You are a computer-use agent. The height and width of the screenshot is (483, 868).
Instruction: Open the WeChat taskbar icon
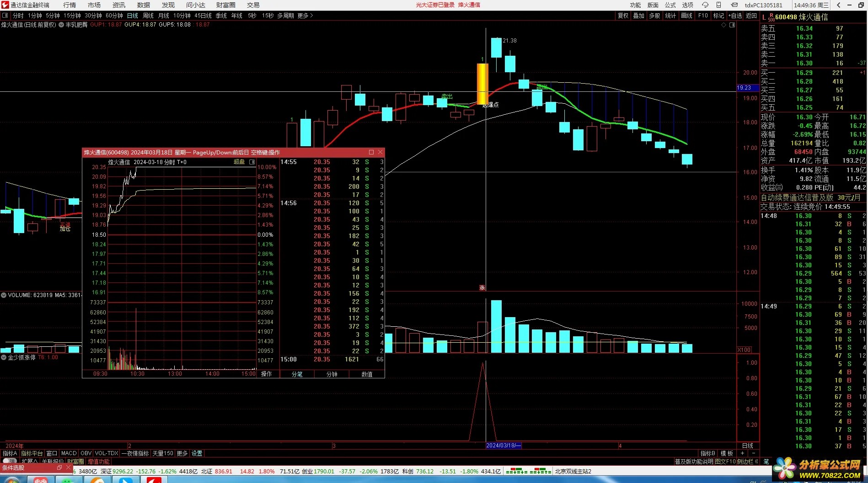pyautogui.click(x=69, y=480)
